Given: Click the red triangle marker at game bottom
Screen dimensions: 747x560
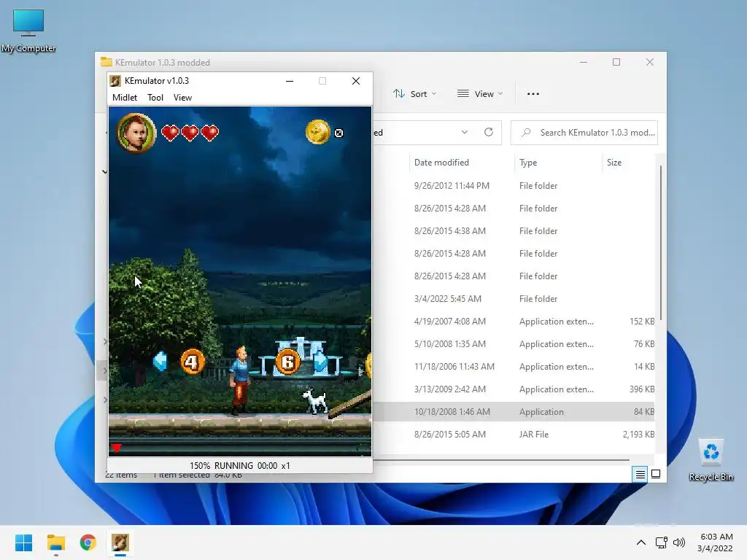Looking at the screenshot, I should tap(116, 448).
